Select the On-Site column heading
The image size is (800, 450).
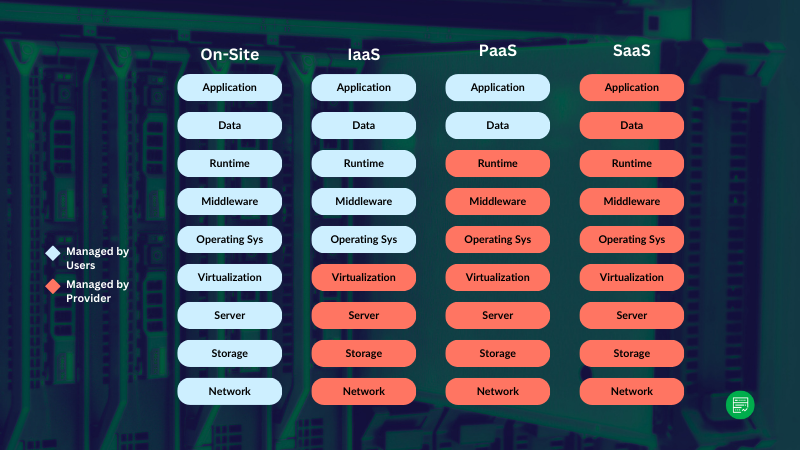click(x=230, y=54)
